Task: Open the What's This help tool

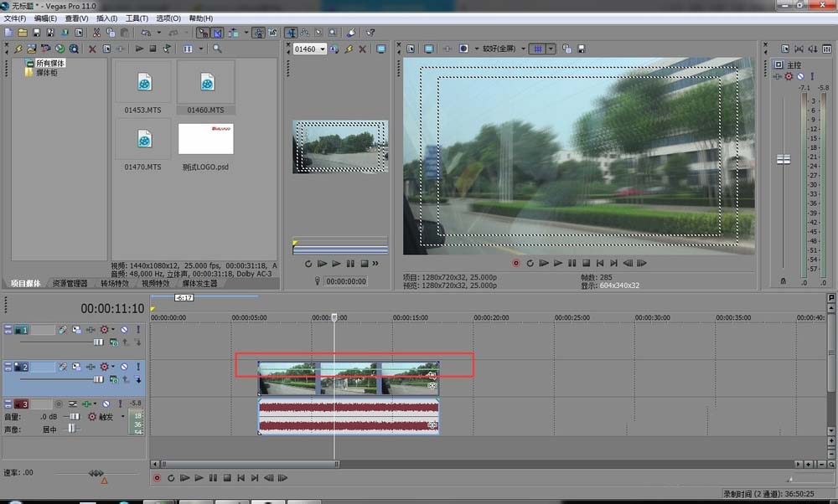Action: 370,33
